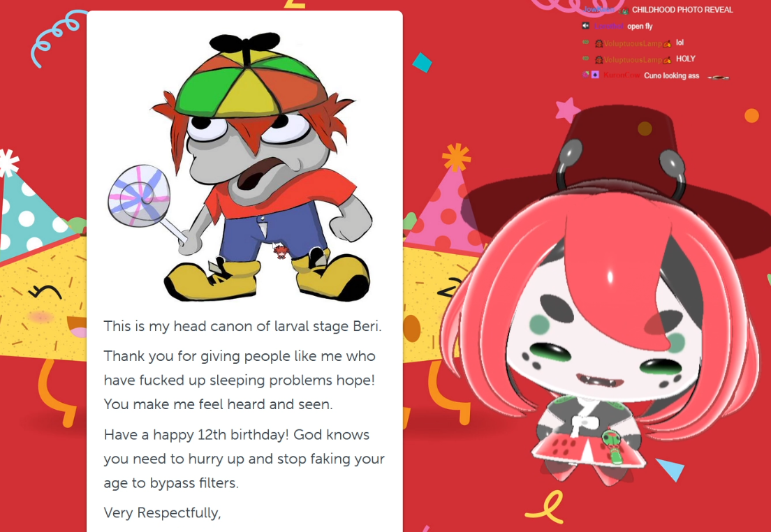
Task: Click the green badge on the "lol" message
Action: coord(586,42)
